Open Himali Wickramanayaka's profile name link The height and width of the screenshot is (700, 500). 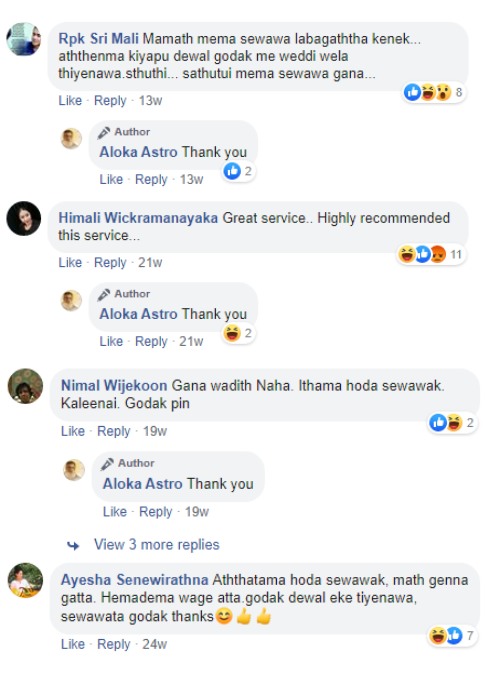click(x=138, y=218)
